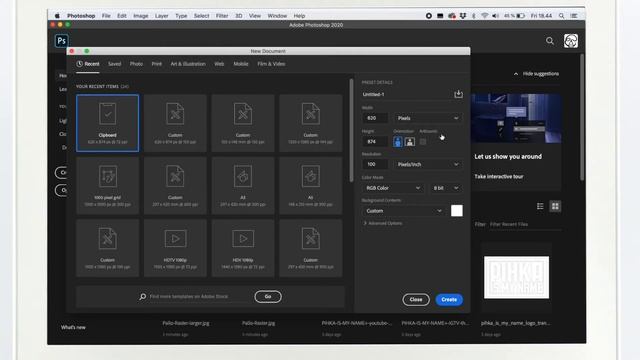Open macOS Spotlight search

(x=562, y=16)
